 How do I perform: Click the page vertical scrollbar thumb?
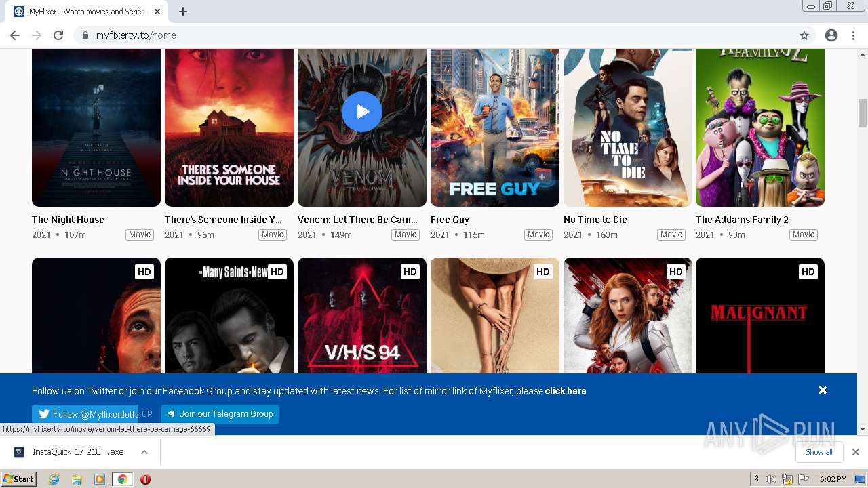point(863,113)
